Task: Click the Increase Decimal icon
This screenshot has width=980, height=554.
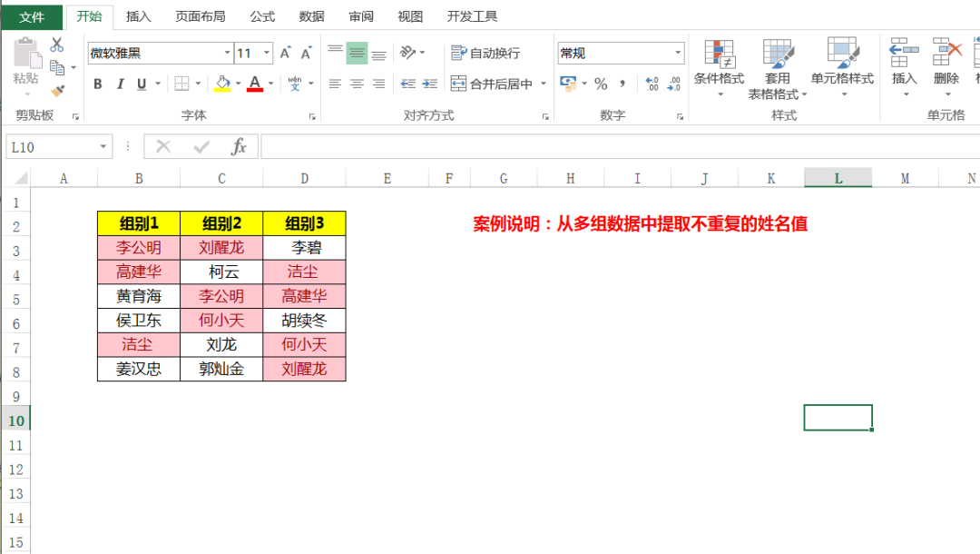Action: click(x=652, y=83)
